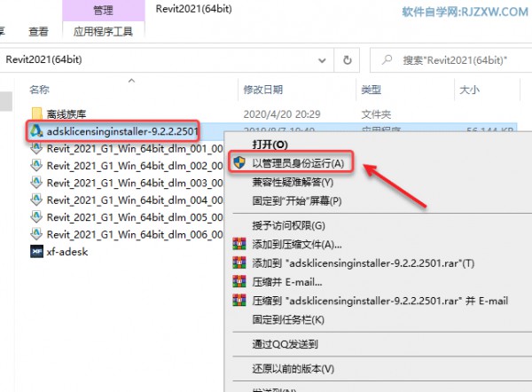This screenshot has width=532, height=392.
Task: Click the admin shield icon in context menu
Action: click(x=239, y=162)
